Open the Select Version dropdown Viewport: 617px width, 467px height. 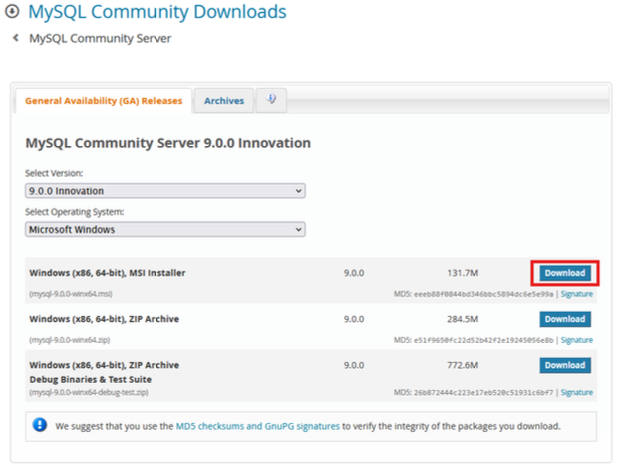click(165, 191)
